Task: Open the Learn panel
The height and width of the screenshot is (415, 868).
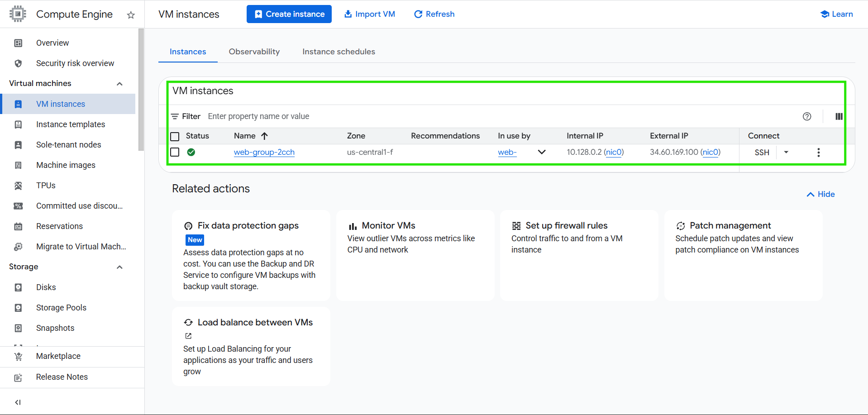Action: click(836, 14)
